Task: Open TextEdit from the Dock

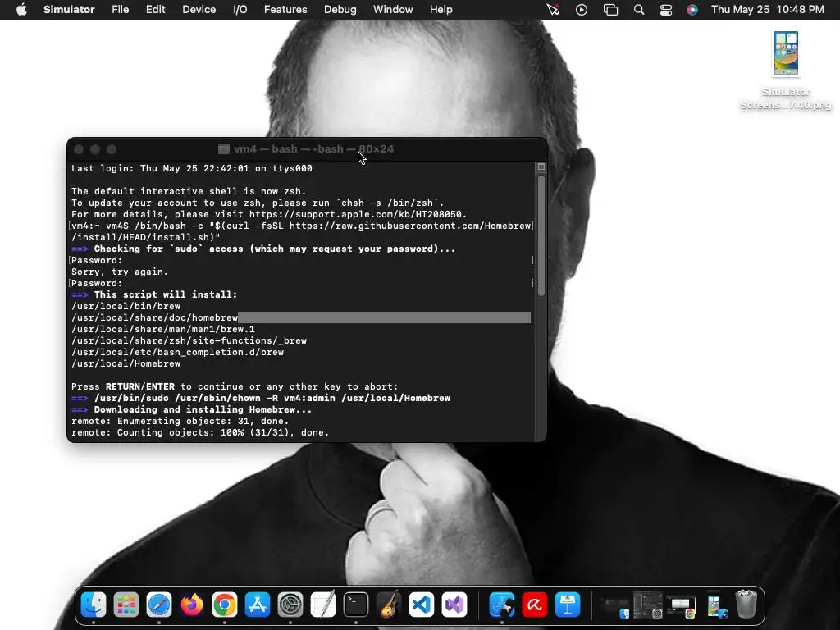Action: point(323,605)
